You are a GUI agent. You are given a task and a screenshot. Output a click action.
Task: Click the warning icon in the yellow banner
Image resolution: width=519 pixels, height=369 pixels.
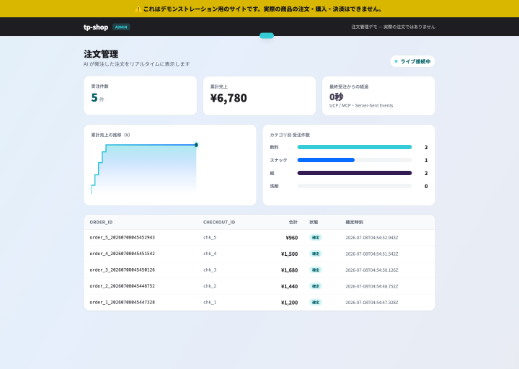coord(138,9)
